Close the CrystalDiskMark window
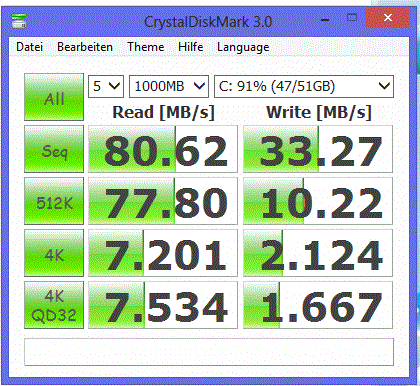420x386 pixels. (388, 17)
